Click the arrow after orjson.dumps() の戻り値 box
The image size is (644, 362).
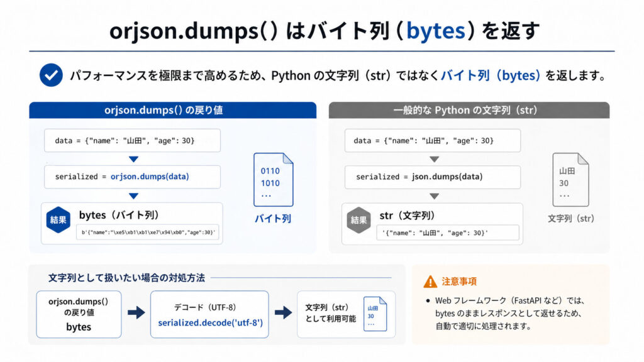click(136, 313)
